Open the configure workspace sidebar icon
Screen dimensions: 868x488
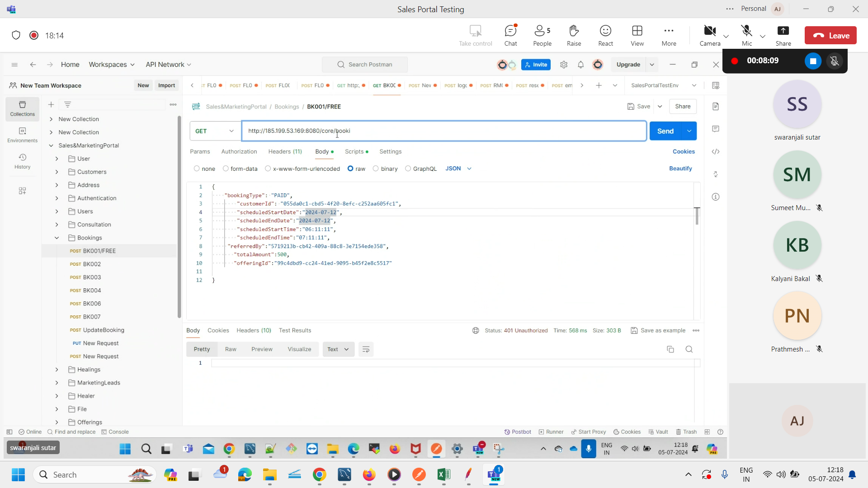(22, 191)
